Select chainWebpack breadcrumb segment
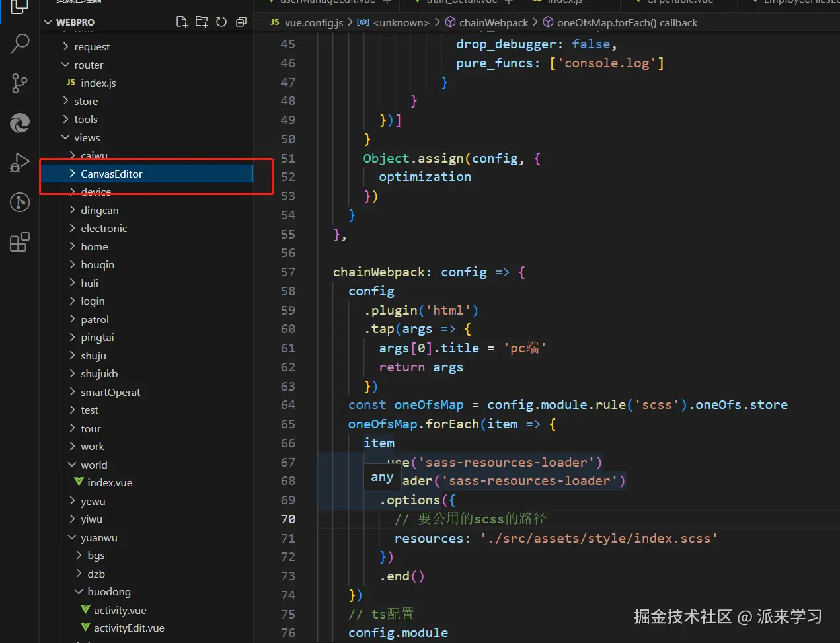 pos(494,22)
